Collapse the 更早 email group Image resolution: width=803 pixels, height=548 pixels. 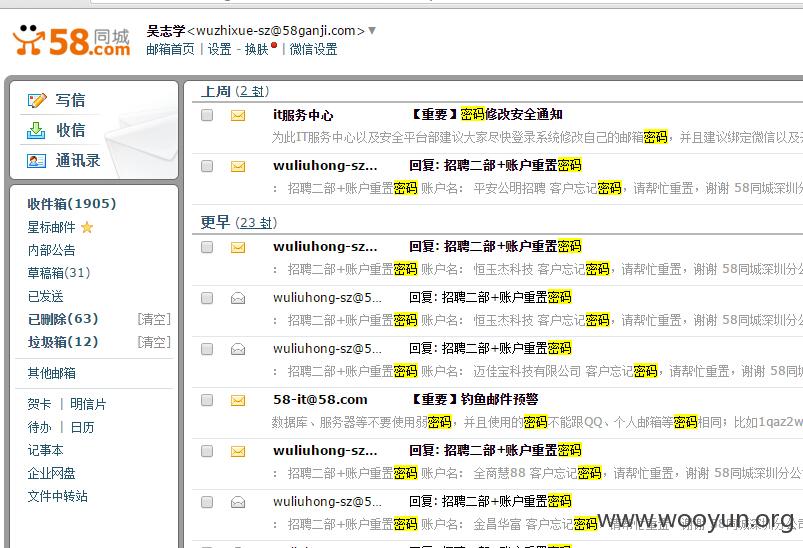coord(215,222)
